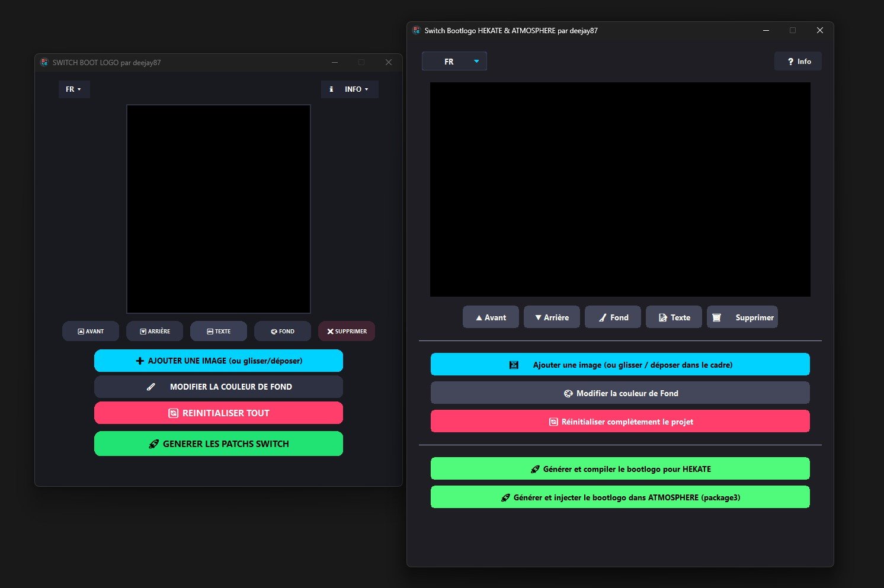Click MODIFIER LA COULEUR DE FOND
The width and height of the screenshot is (884, 588).
tap(219, 387)
